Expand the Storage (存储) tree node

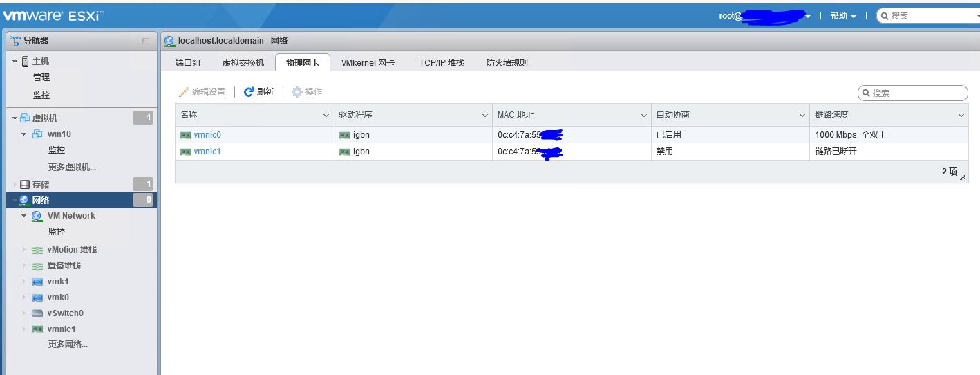point(15,185)
